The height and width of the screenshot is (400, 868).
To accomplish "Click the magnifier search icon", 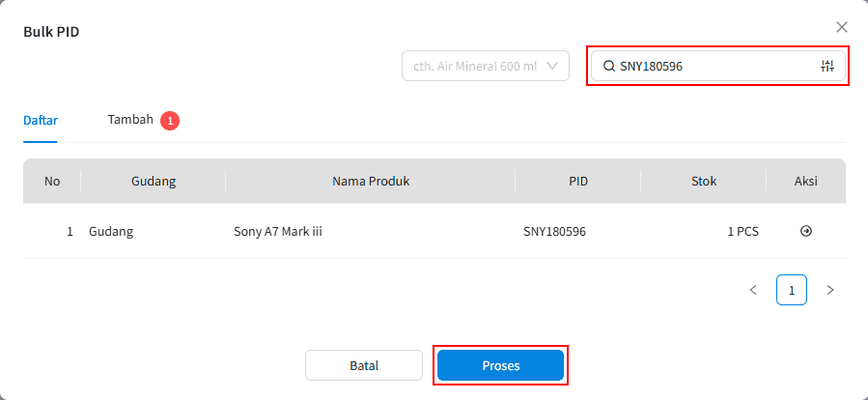I will click(x=608, y=66).
